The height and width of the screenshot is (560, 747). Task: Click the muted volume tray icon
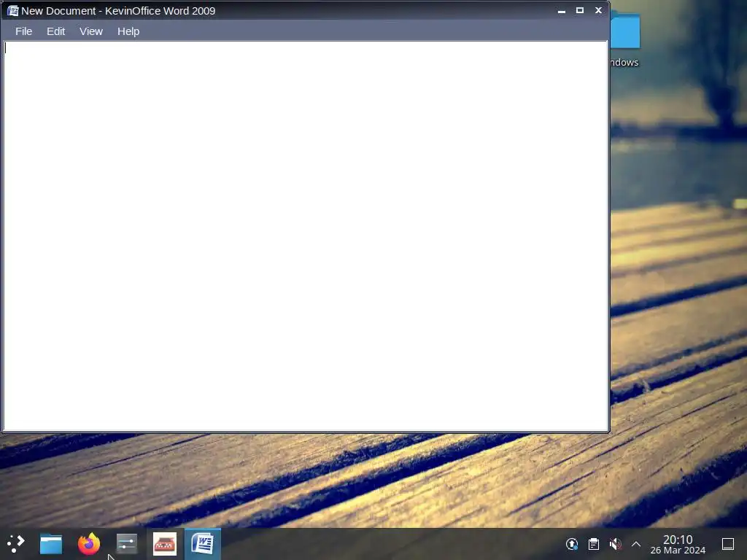pos(615,544)
